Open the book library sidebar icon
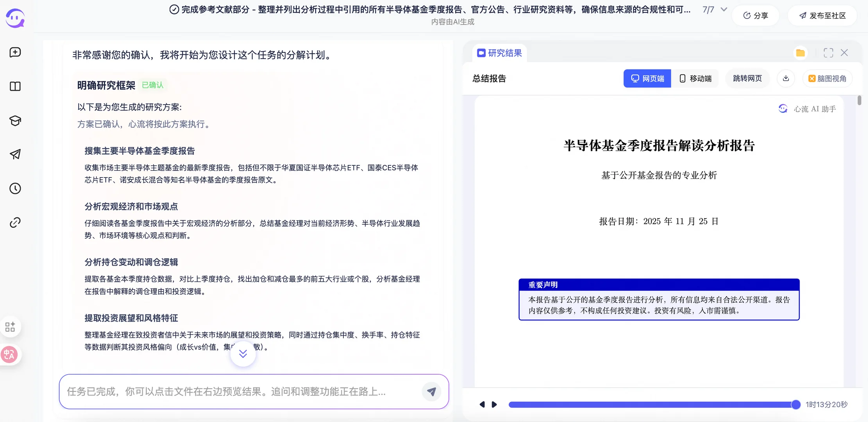The height and width of the screenshot is (422, 868). (x=15, y=86)
